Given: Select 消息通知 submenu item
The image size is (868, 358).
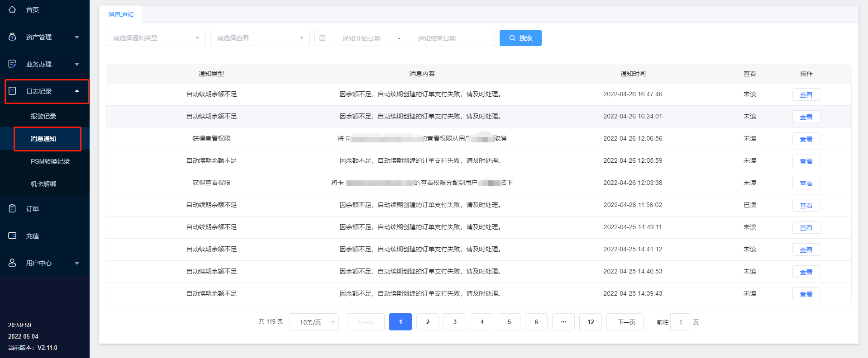Looking at the screenshot, I should point(43,139).
